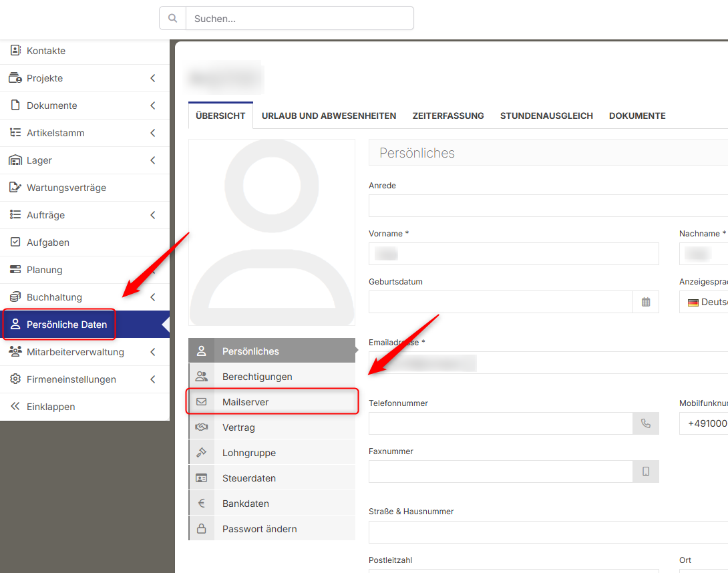
Task: Open Steuerdaten in the profile menu
Action: (249, 478)
